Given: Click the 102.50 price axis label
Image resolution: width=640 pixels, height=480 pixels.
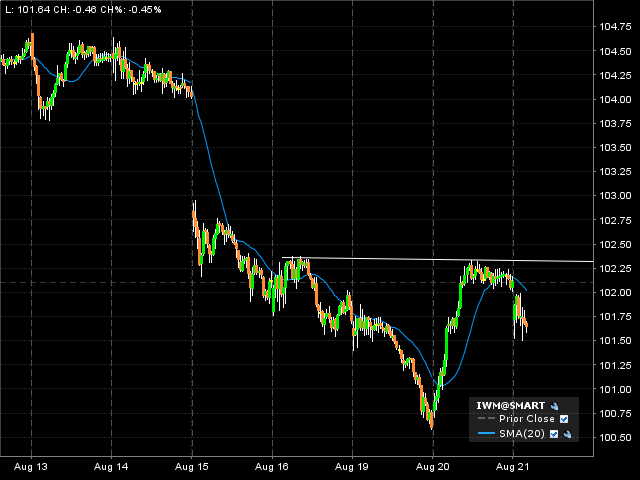Looking at the screenshot, I should (x=615, y=244).
